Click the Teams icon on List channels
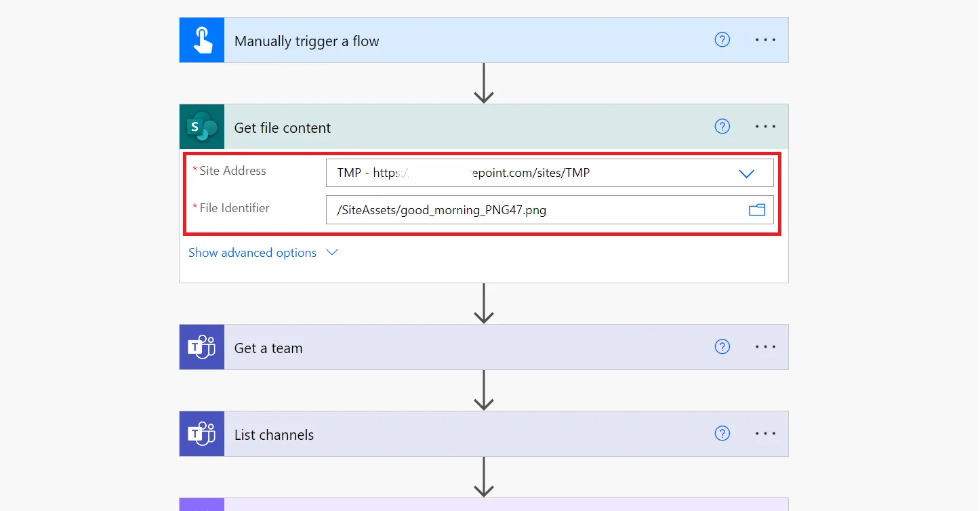Viewport: 980px width, 511px height. click(202, 434)
